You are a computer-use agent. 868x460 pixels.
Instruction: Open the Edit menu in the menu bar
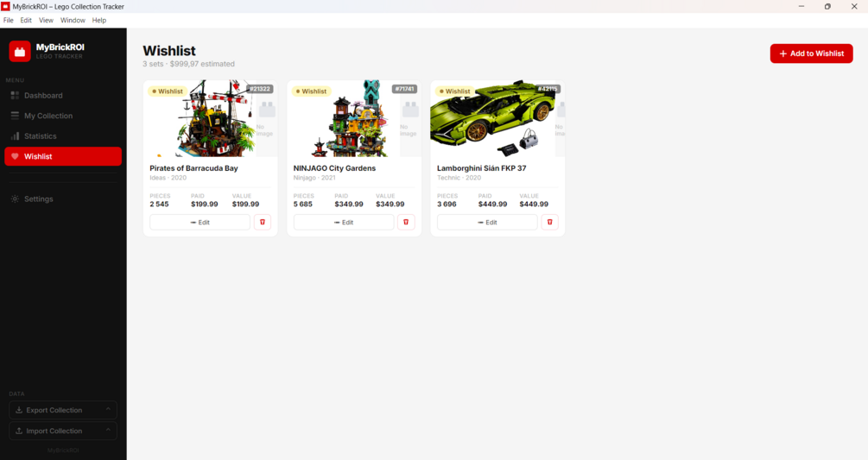click(26, 20)
